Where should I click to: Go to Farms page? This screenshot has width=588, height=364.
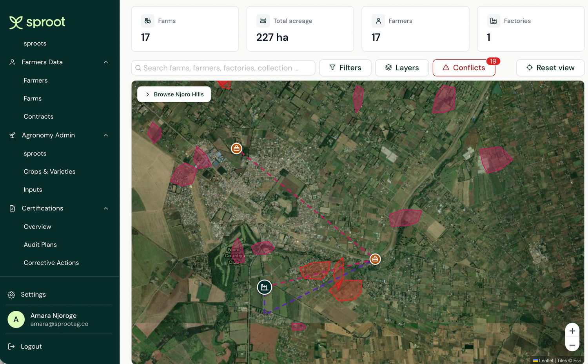pos(33,98)
